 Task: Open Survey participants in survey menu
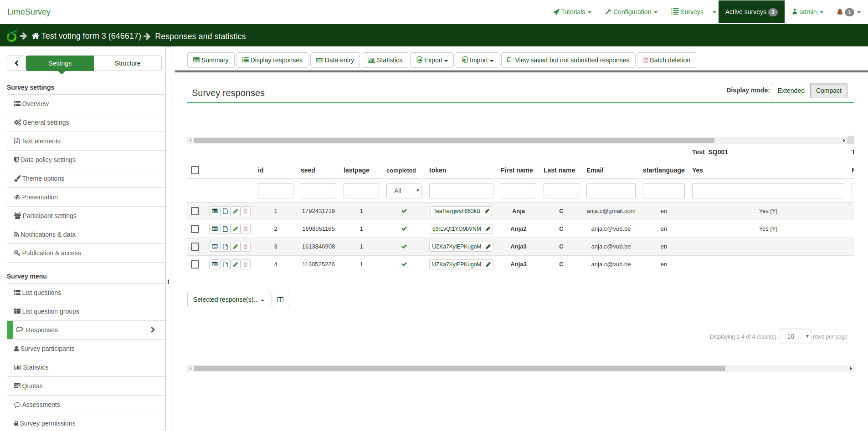(47, 349)
